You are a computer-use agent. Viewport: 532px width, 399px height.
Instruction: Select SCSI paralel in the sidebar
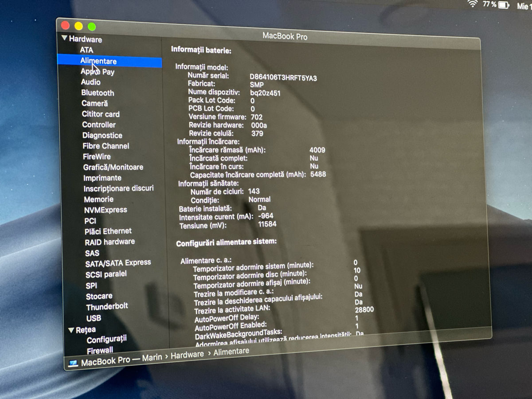[106, 274]
